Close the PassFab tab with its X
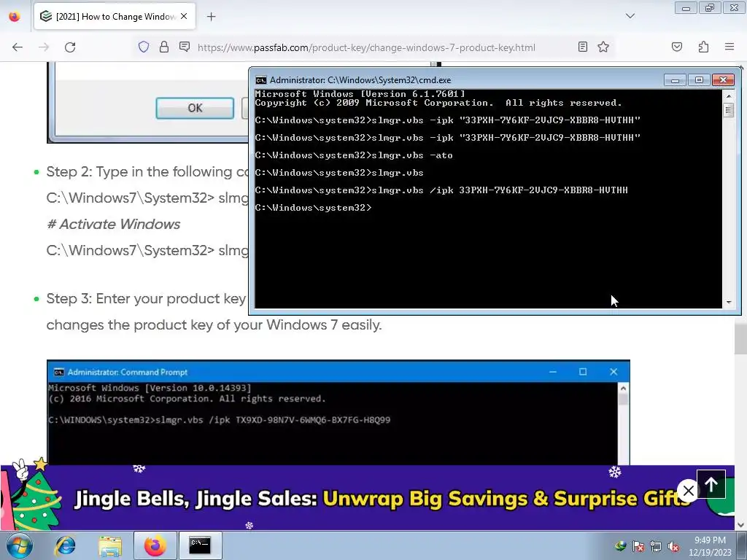 click(x=184, y=16)
